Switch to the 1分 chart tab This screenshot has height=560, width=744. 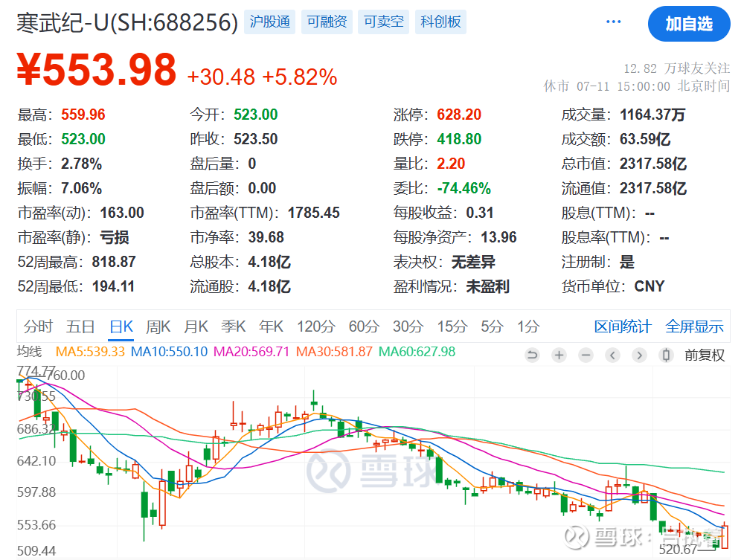528,326
